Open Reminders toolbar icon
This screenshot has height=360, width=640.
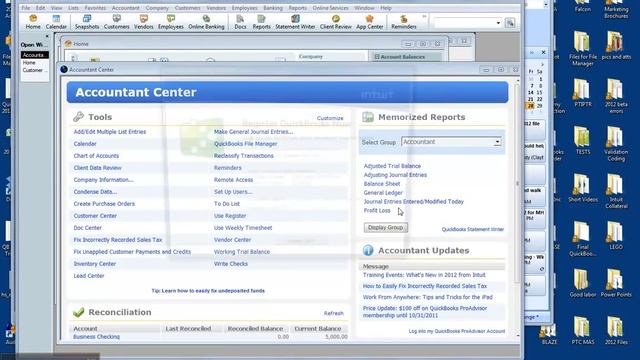(x=404, y=22)
